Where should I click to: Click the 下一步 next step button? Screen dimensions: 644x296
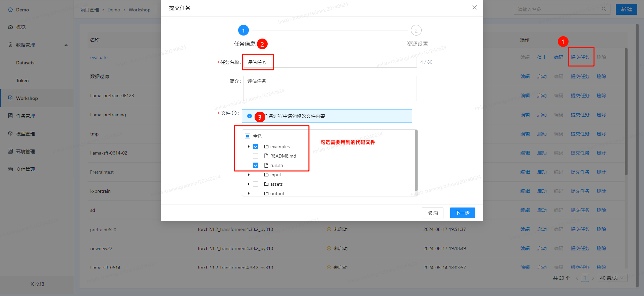click(462, 213)
